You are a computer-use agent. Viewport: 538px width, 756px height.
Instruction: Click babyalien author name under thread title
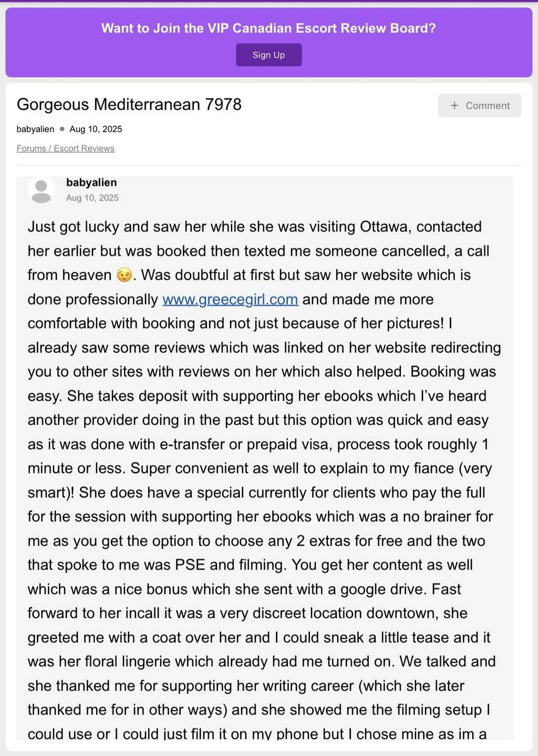click(35, 129)
